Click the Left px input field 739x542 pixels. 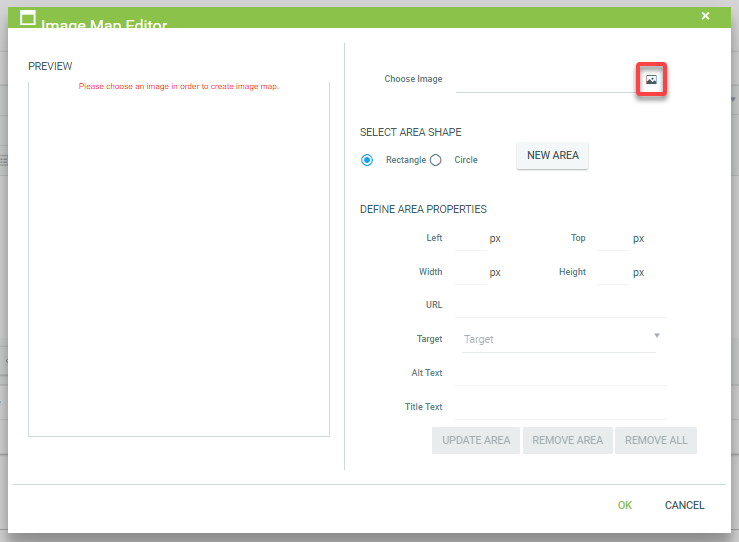pos(470,239)
